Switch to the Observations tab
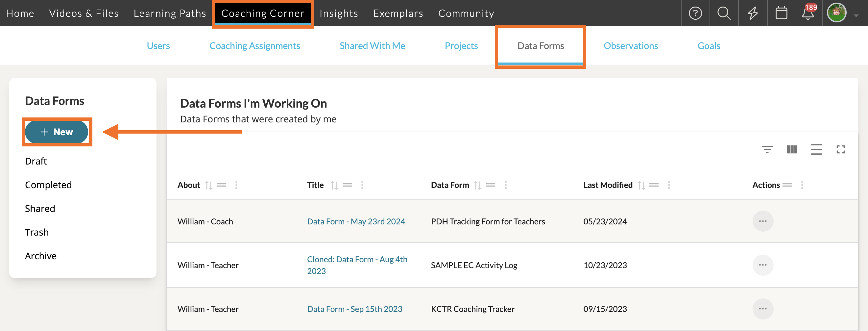This screenshot has width=868, height=331. 630,46
